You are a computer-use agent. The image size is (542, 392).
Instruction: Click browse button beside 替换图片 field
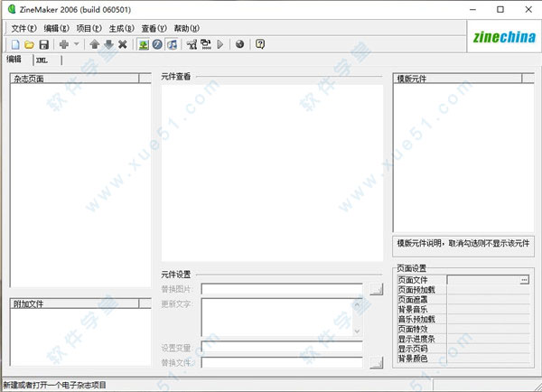[x=377, y=289]
